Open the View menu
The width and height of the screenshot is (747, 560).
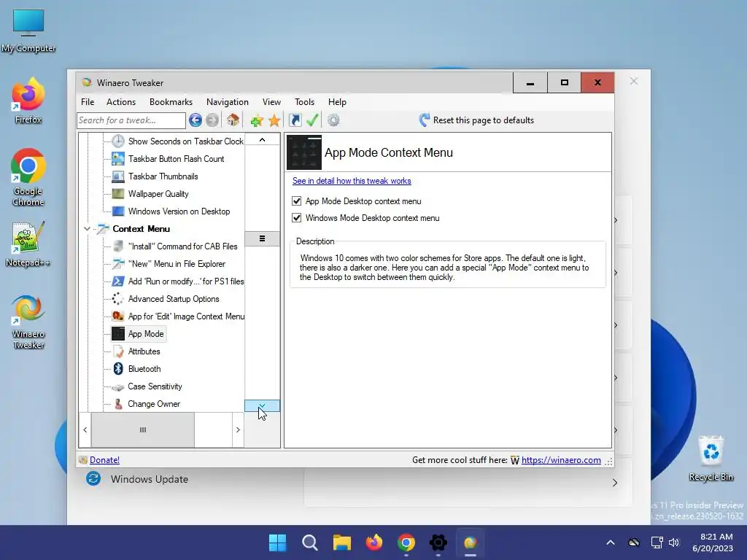coord(271,102)
